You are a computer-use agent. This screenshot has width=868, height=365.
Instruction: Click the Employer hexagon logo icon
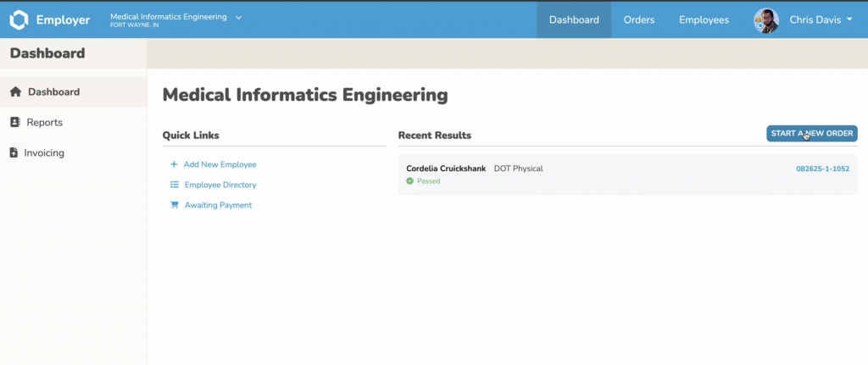[19, 19]
